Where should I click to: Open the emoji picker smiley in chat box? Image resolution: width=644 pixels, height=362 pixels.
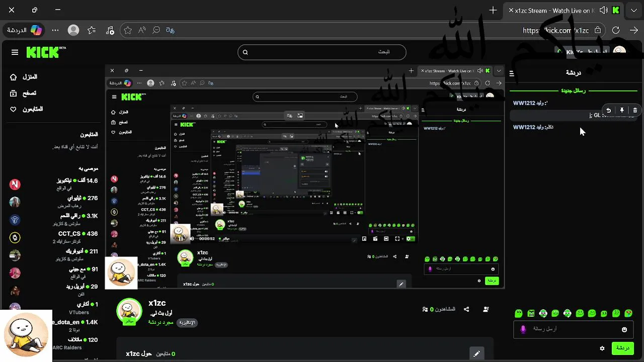624,329
